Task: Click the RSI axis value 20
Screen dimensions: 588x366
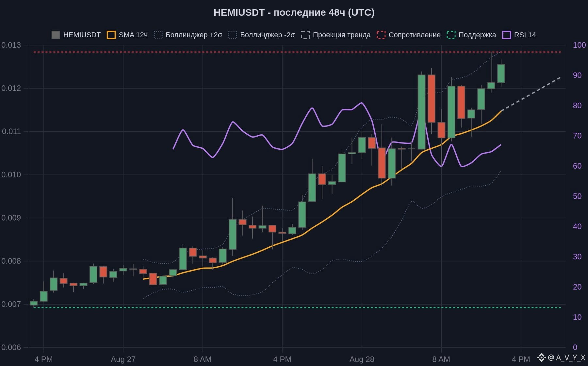Action: tap(577, 287)
